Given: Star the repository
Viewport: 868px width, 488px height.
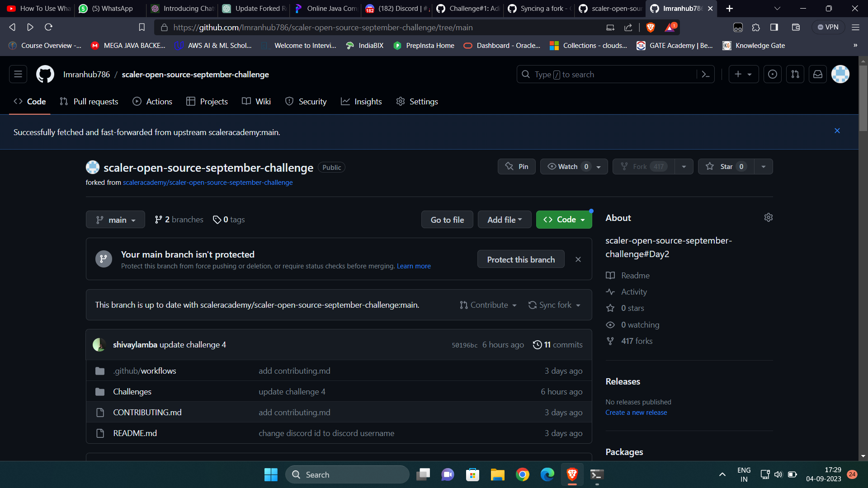Looking at the screenshot, I should click(725, 166).
